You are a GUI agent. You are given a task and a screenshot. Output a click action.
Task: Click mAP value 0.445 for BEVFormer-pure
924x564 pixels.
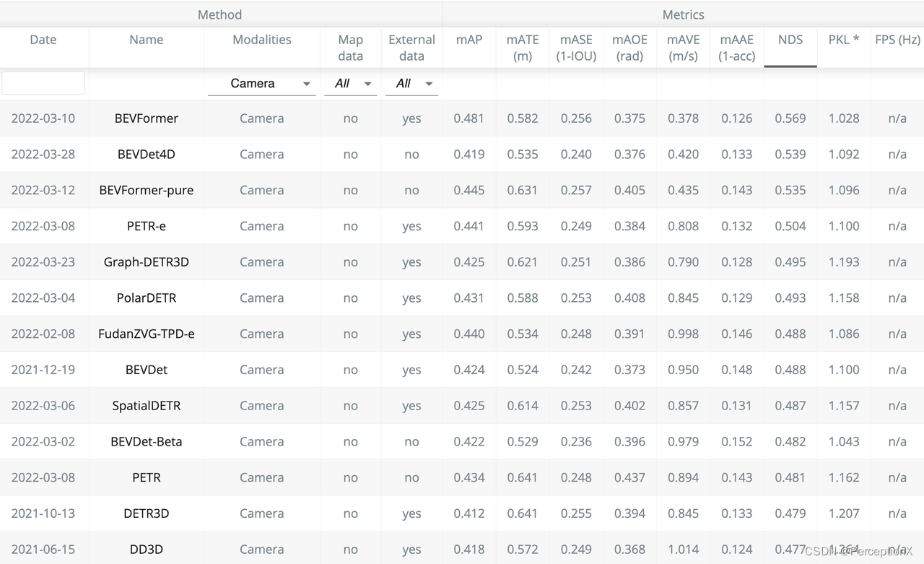[x=469, y=191]
